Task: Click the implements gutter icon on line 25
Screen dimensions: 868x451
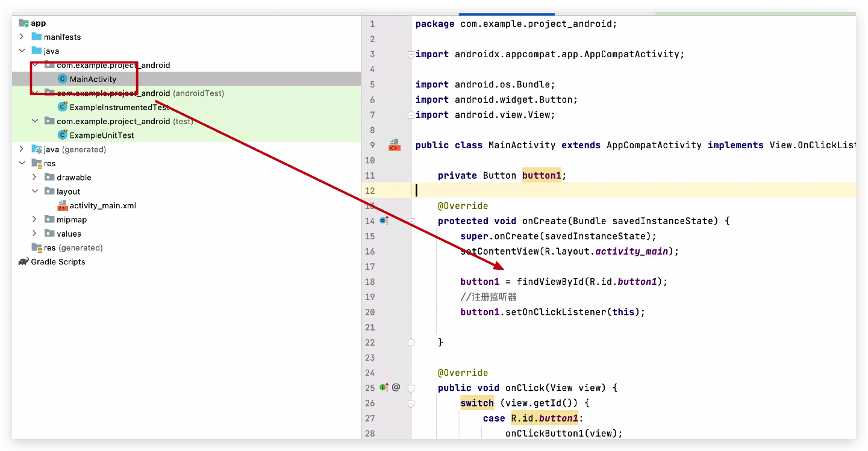Action: (384, 388)
